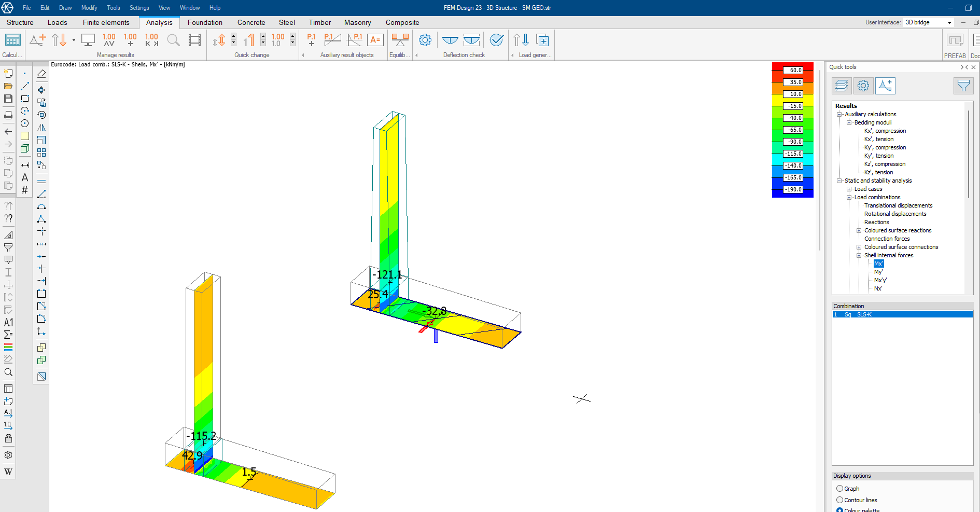Collapse the Load combinations node
Image resolution: width=980 pixels, height=512 pixels.
pos(849,197)
